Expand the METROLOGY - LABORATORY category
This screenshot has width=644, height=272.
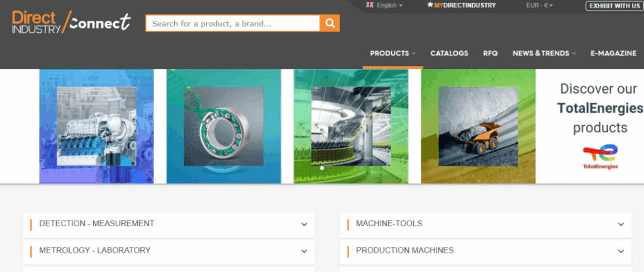coord(169,251)
